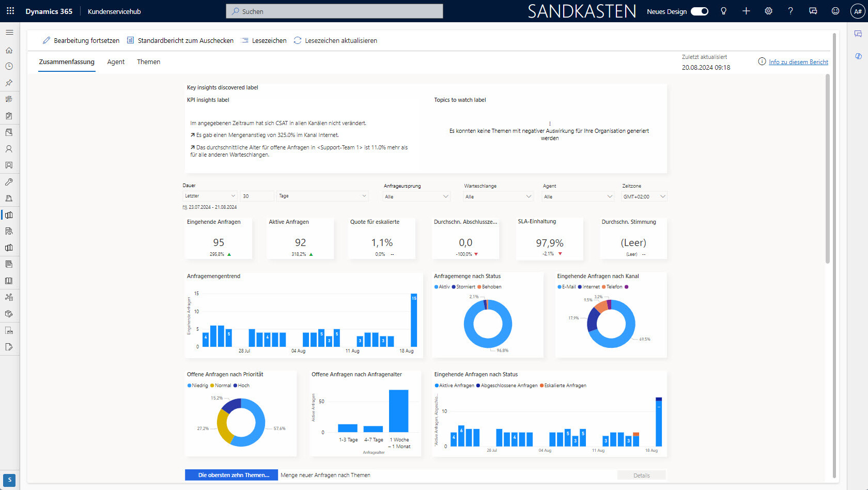Open the Info zu diesem Bericht link
The width and height of the screenshot is (868, 490).
798,62
